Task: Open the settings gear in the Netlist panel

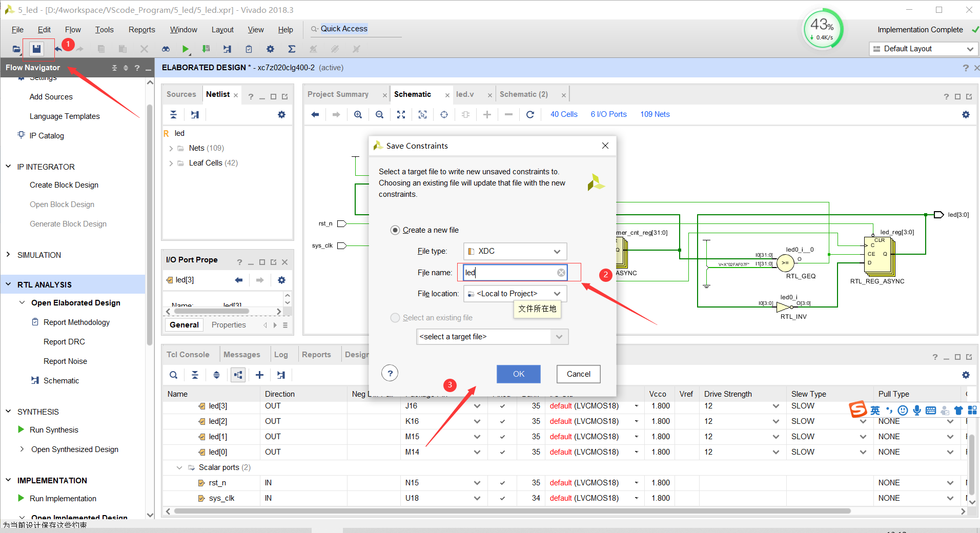Action: click(x=281, y=114)
